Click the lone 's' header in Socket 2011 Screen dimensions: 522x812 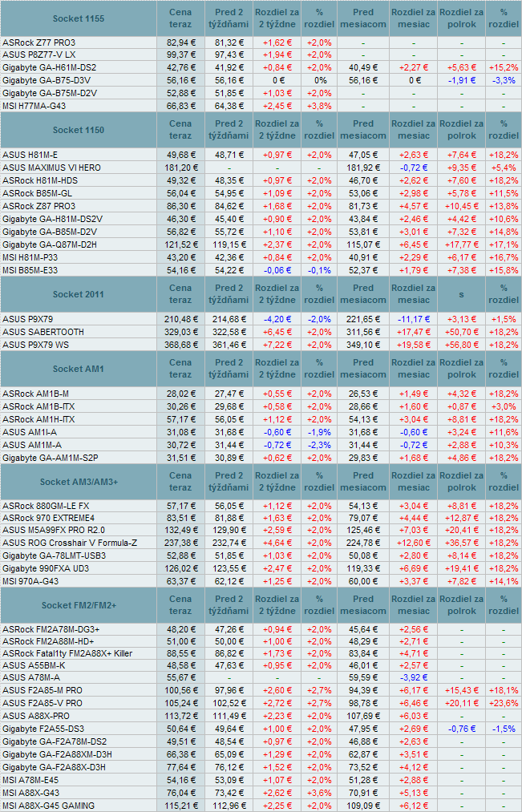click(461, 294)
